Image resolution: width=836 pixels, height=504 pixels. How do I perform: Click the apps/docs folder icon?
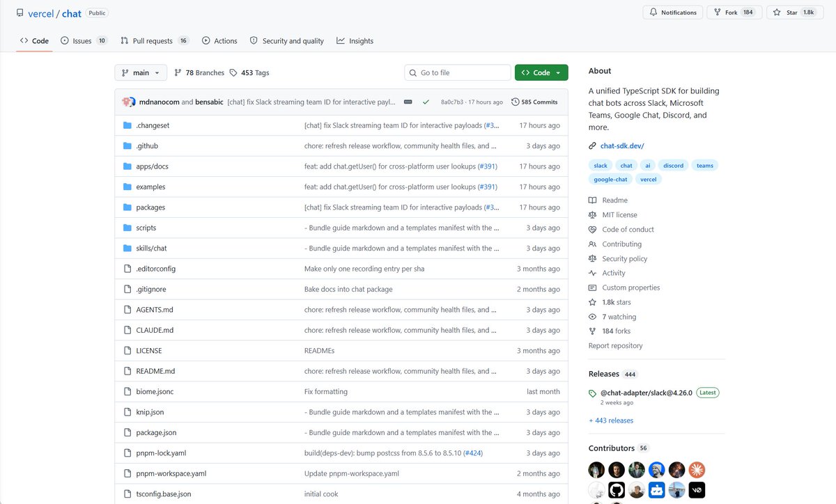tap(127, 166)
